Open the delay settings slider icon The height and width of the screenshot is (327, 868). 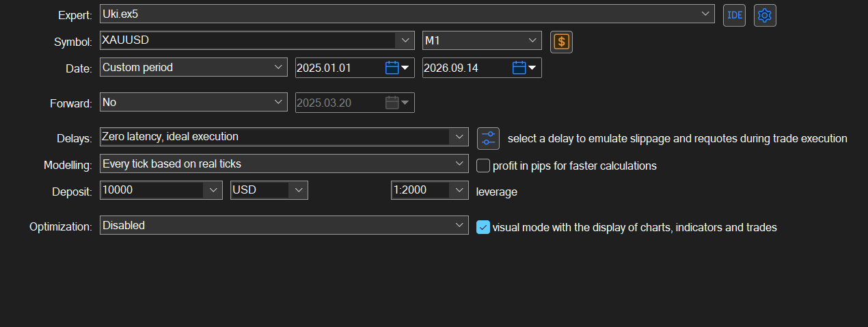pyautogui.click(x=488, y=138)
